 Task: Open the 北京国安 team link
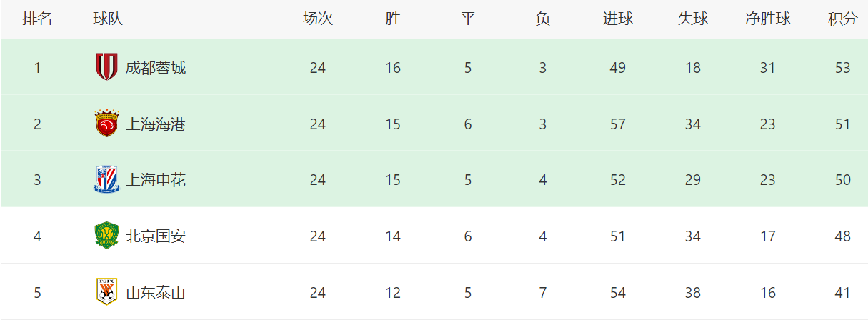(155, 236)
